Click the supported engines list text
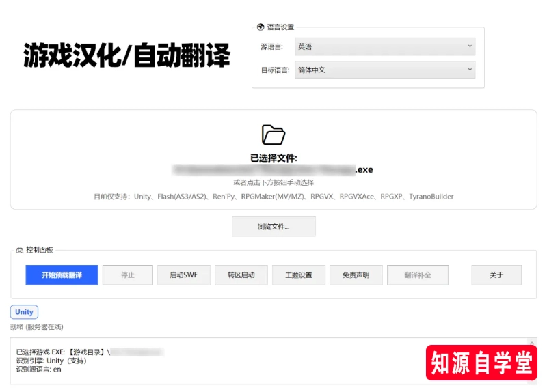The height and width of the screenshot is (392, 547). pyautogui.click(x=273, y=197)
